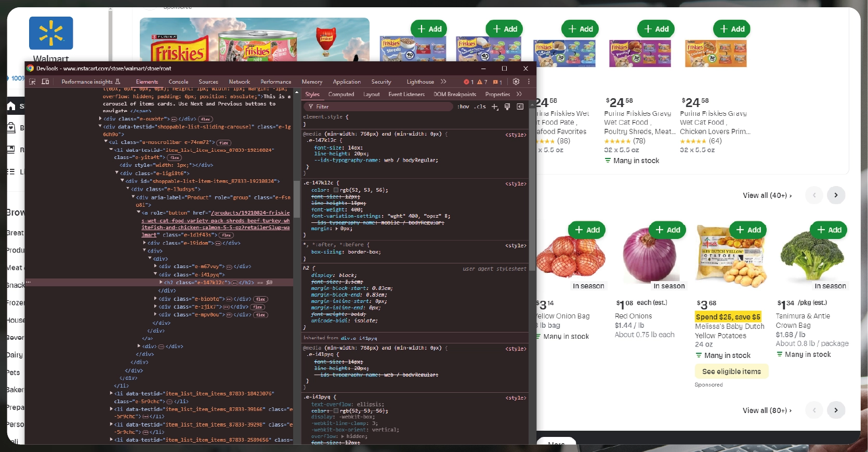
Task: Click the flex badge beside e-biobtq div
Action: (x=261, y=299)
